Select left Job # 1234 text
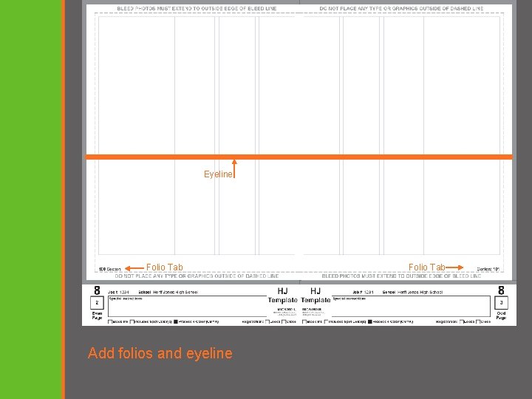Screen dimensions: 532x399 118,292
